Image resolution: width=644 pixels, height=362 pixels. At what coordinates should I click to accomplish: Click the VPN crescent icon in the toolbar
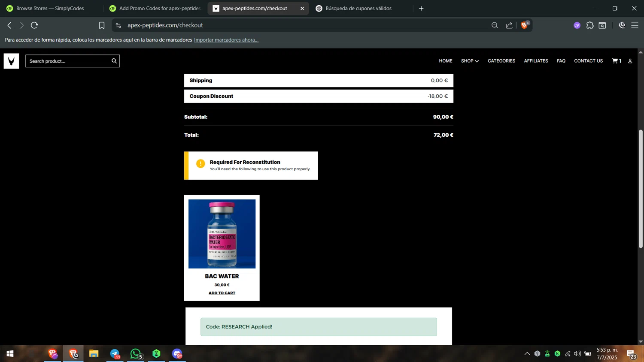coord(622,25)
